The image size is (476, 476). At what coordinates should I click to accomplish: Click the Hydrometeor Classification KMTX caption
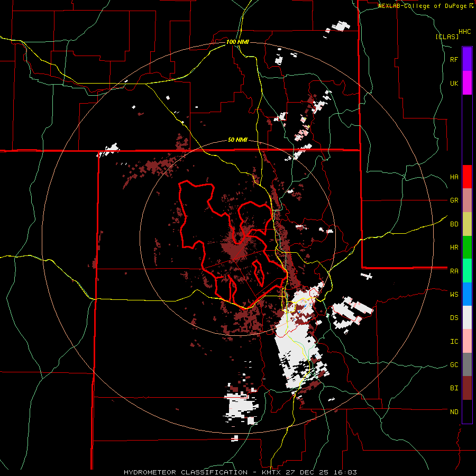(x=240, y=472)
